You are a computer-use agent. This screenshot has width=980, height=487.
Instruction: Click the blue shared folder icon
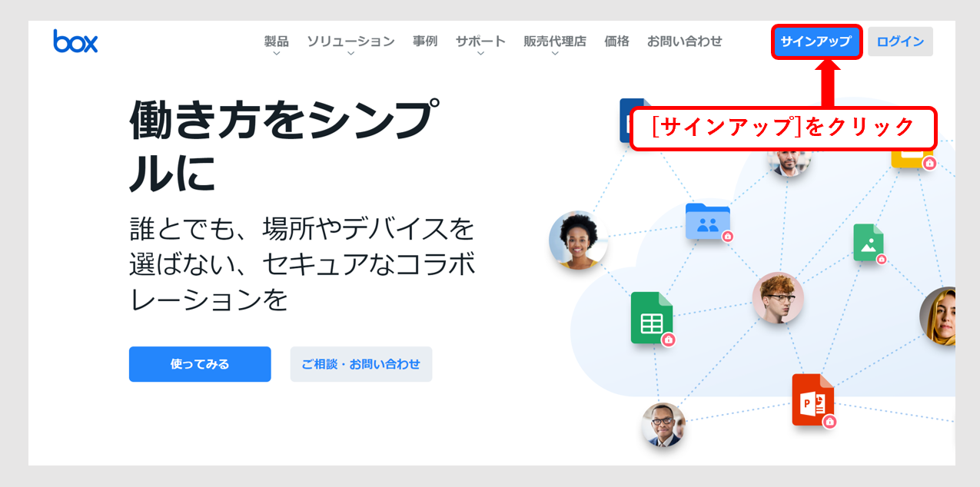[x=708, y=221]
